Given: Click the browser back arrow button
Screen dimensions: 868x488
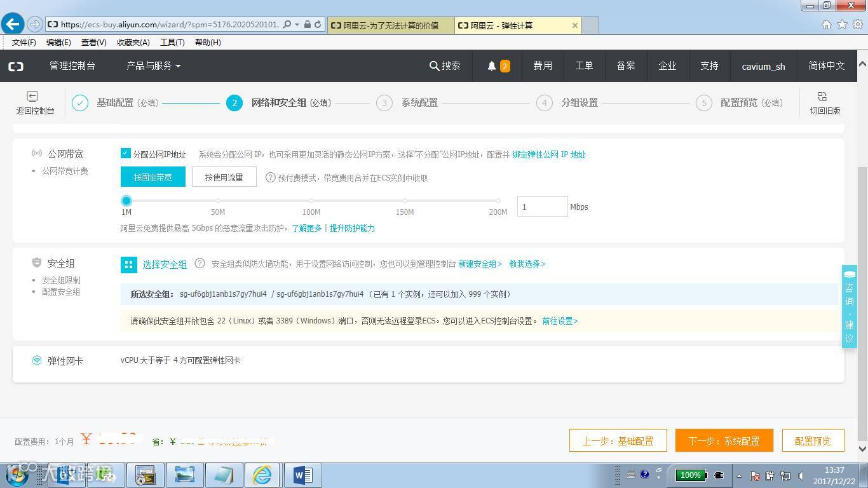Looking at the screenshot, I should tap(13, 24).
